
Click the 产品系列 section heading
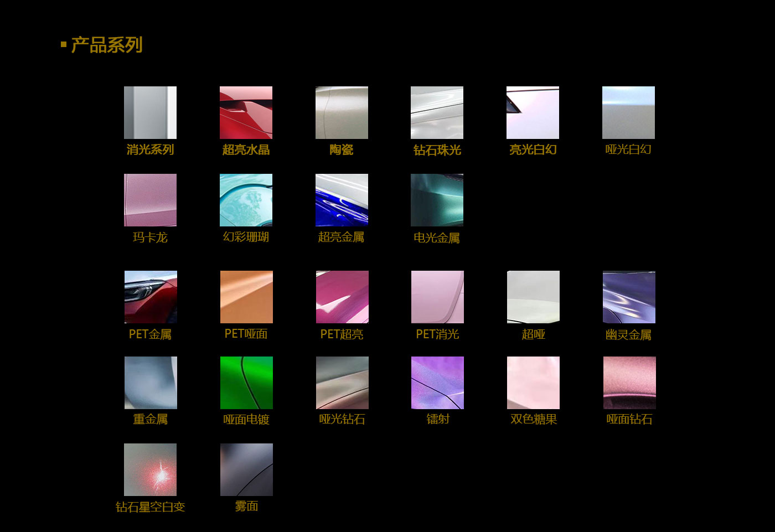click(107, 45)
